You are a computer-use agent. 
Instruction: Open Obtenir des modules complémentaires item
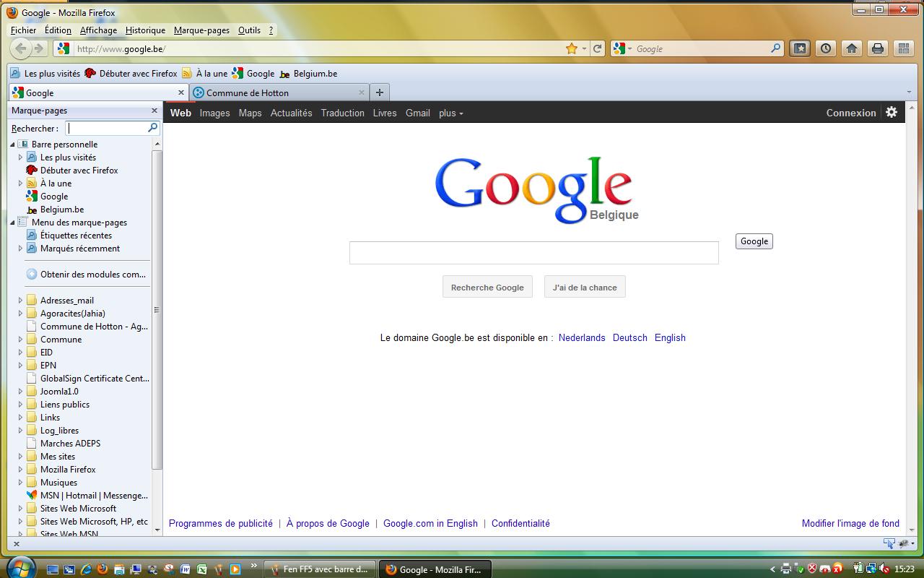(86, 274)
